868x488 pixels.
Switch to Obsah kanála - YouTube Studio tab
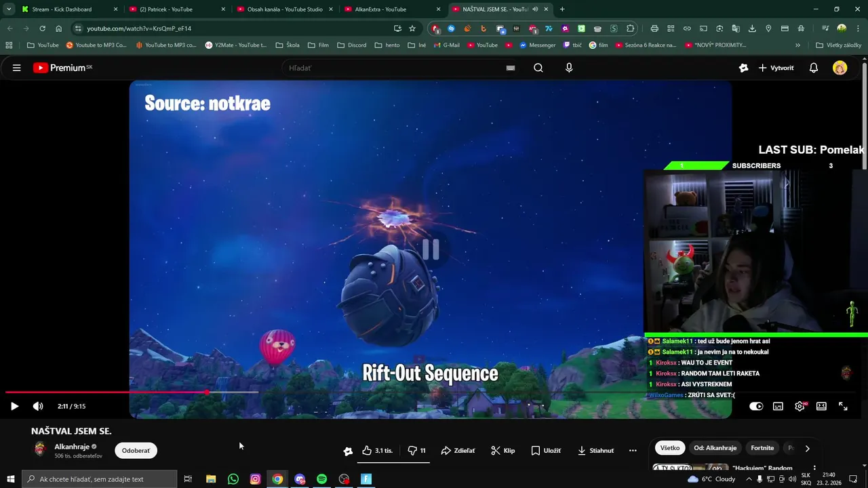pyautogui.click(x=285, y=9)
